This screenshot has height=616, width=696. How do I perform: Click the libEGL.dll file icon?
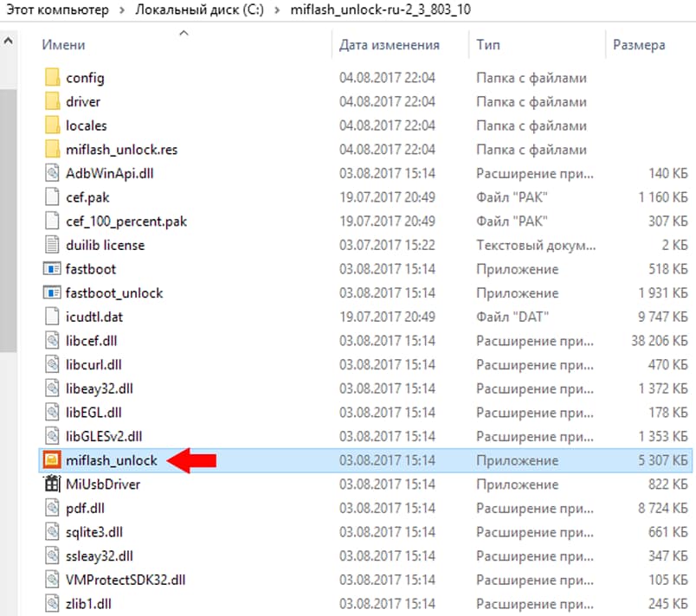[x=52, y=413]
